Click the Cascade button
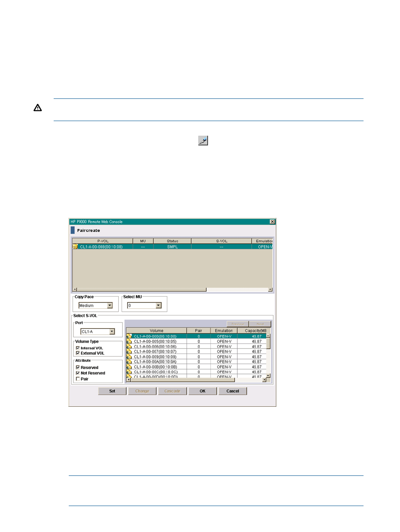Image resolution: width=400 pixels, height=532 pixels. [x=172, y=391]
